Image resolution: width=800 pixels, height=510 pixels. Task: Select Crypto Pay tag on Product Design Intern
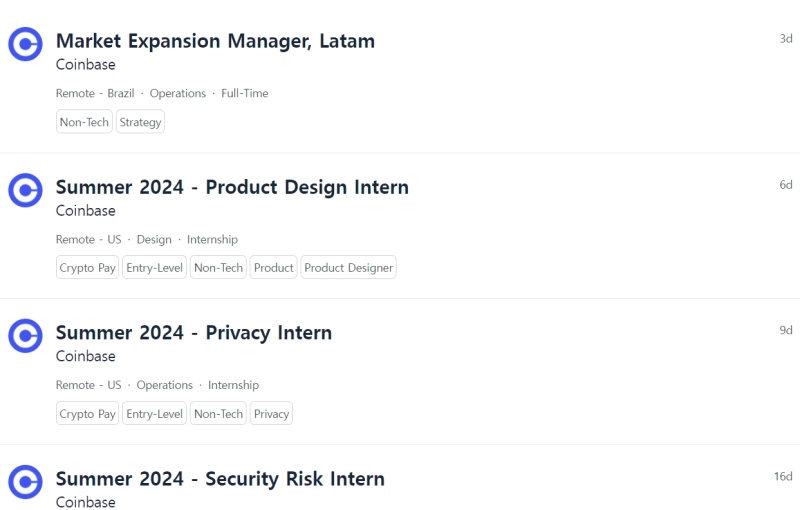click(x=88, y=268)
